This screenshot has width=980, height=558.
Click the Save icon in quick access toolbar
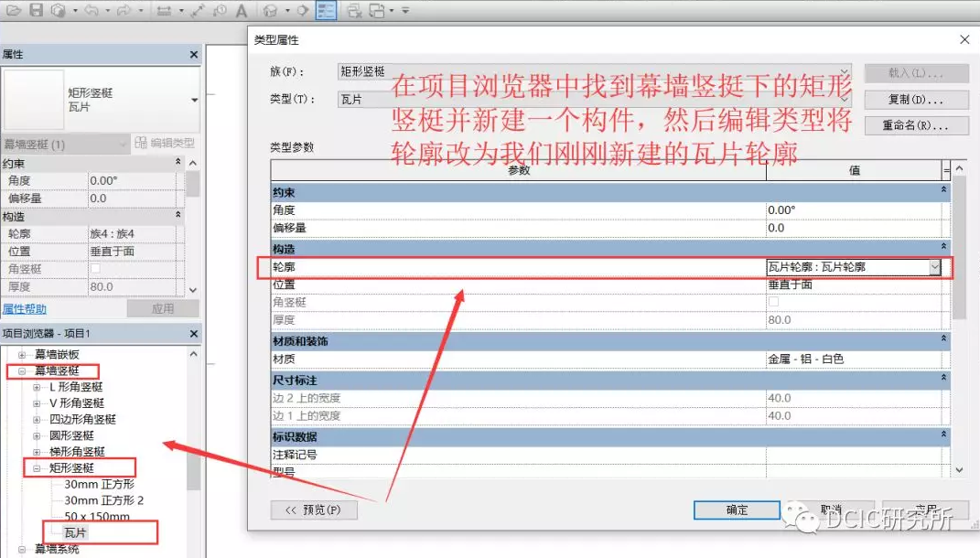click(37, 10)
